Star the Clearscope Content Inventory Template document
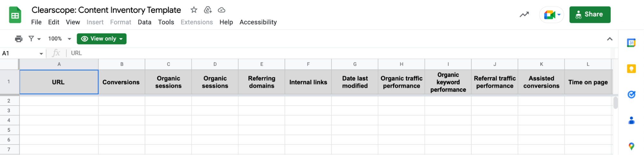The height and width of the screenshot is (155, 644). pyautogui.click(x=194, y=10)
